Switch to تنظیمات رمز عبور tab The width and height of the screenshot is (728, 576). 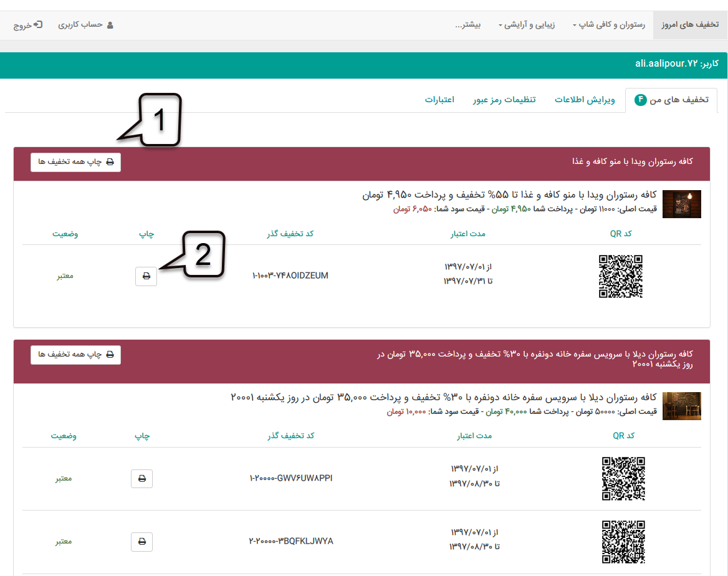tap(504, 100)
